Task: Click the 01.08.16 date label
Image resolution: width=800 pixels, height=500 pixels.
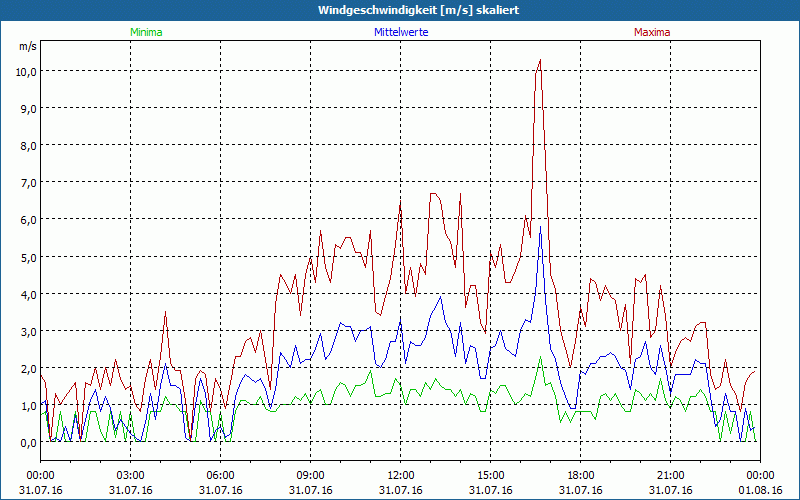Action: (x=760, y=490)
